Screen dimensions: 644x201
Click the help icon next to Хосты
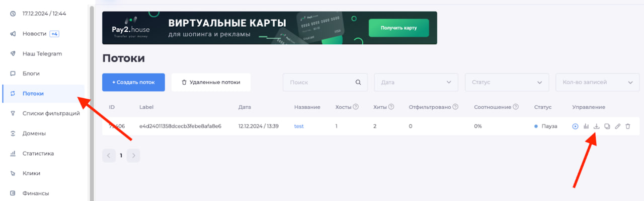pos(356,107)
